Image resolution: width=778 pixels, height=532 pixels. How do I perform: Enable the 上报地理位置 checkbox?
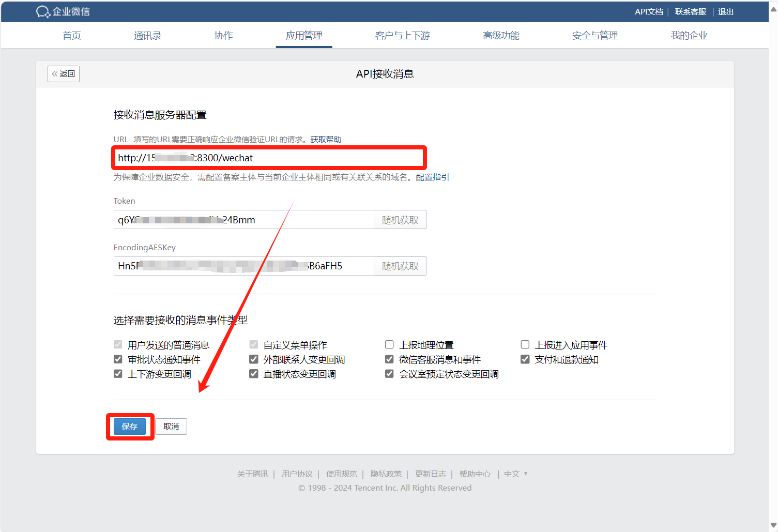pos(389,345)
